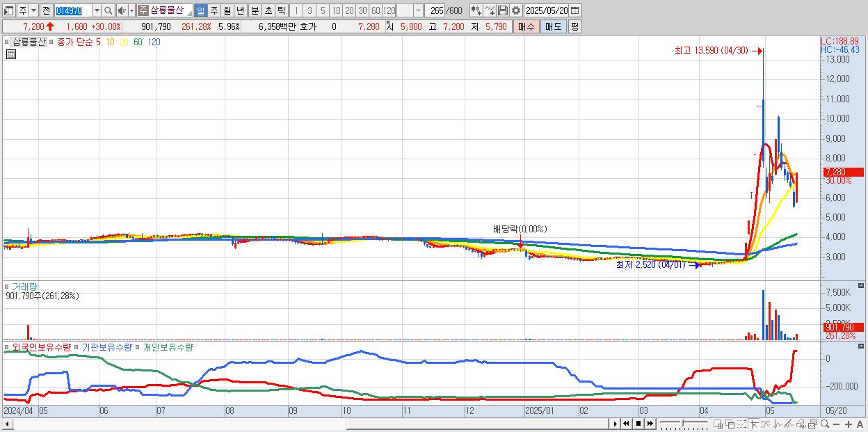Screen dimensions: 868x432
Task: Click the overlapping windows icon in the bottom toolbar
Action: [730, 424]
